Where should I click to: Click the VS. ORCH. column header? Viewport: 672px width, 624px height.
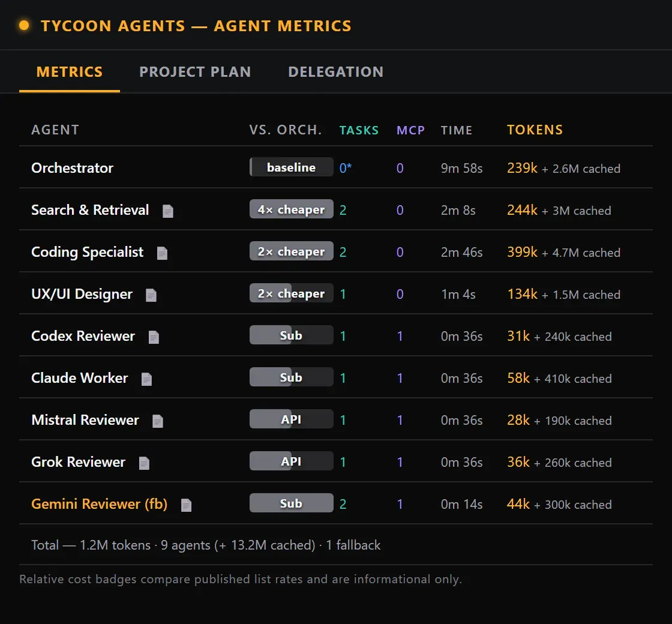(286, 130)
